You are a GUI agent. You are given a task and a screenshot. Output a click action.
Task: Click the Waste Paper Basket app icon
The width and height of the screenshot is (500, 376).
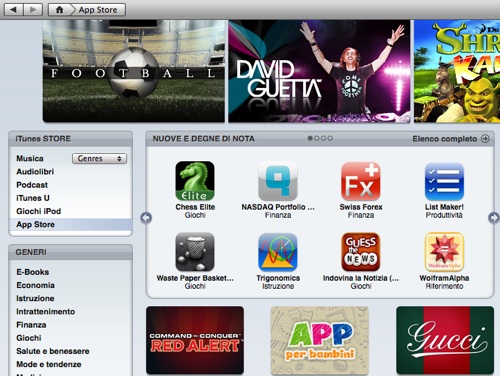click(x=195, y=252)
